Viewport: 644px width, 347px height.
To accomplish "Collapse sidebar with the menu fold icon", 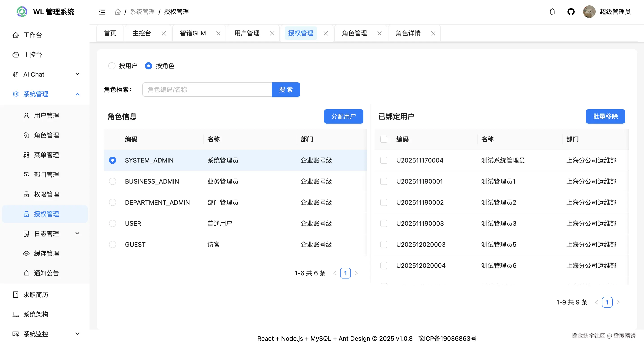I will 102,12.
